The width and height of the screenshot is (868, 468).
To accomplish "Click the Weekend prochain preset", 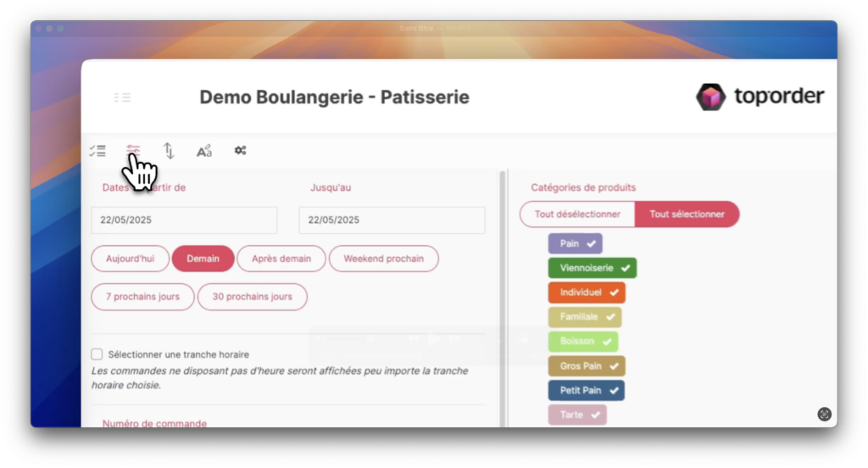I will (383, 259).
